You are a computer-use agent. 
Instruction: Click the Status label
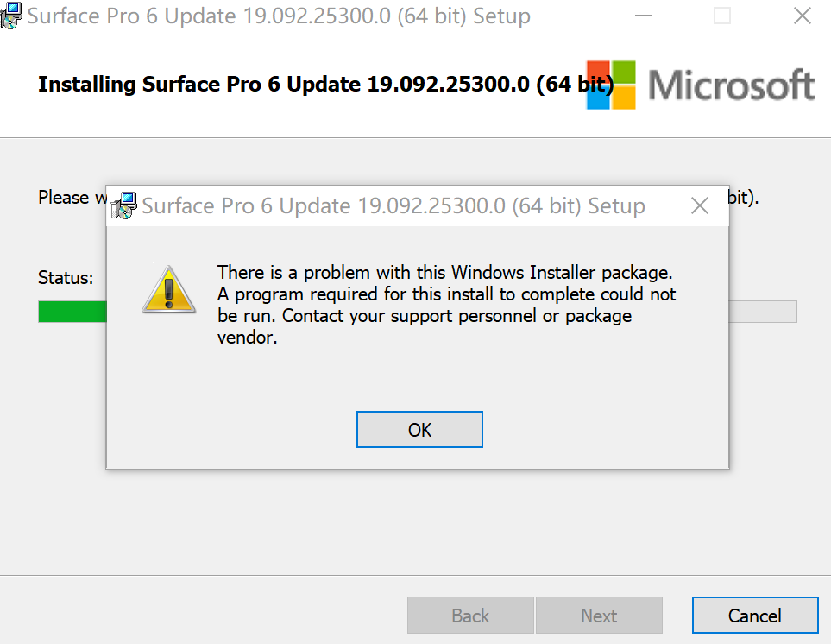66,278
